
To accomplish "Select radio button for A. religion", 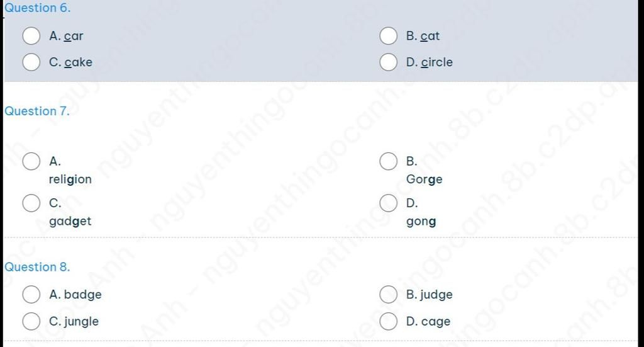I will coord(31,161).
